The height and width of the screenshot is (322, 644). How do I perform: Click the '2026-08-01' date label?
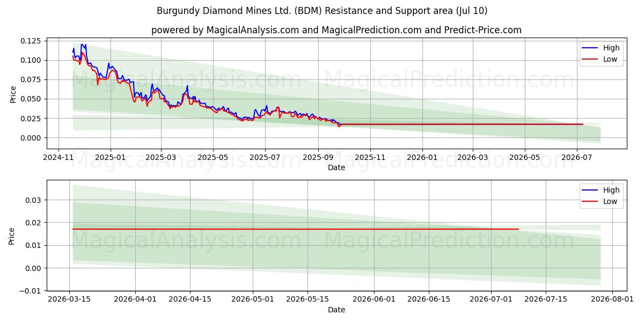[612, 301]
